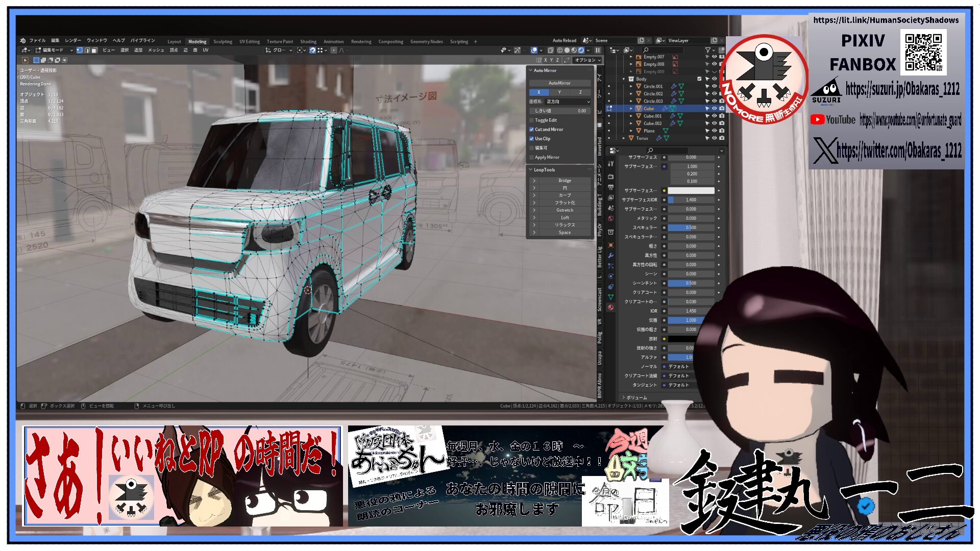The width and height of the screenshot is (980, 551).
Task: Open the 編集モード mode dropdown
Action: pyautogui.click(x=54, y=50)
